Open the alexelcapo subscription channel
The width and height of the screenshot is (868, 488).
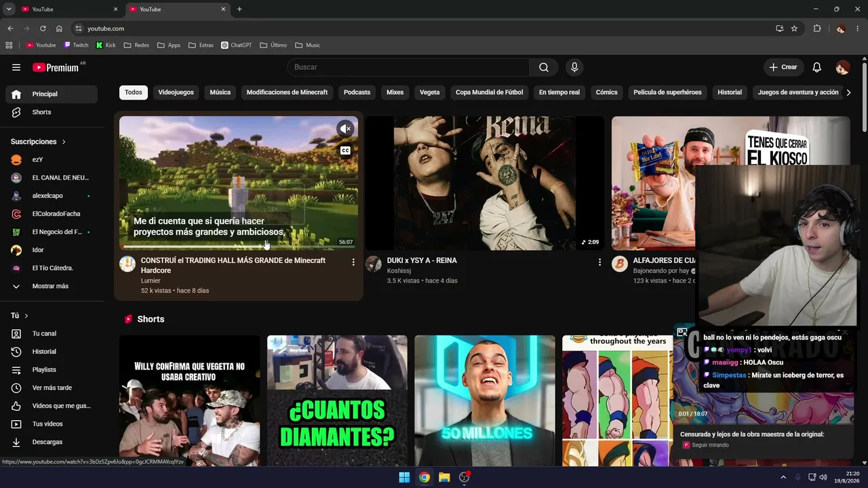52,196
